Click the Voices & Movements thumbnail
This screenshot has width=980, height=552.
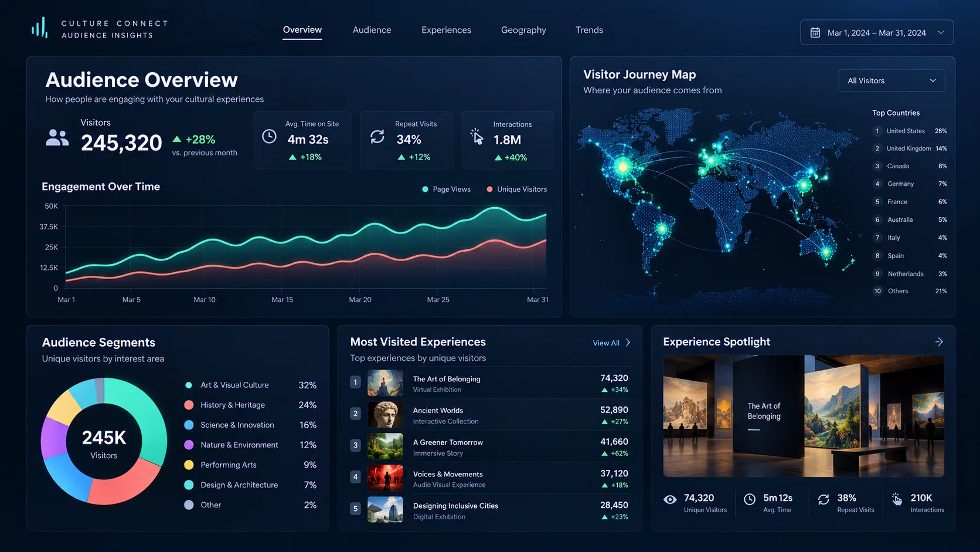tap(385, 478)
